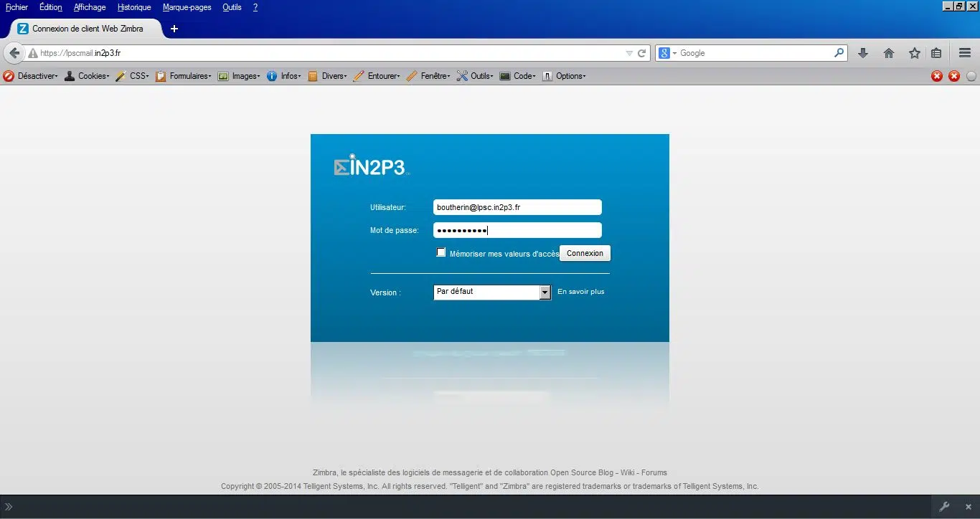Viewport: 980px width, 519px height.
Task: Open the hamburger menu icon
Action: [x=965, y=53]
